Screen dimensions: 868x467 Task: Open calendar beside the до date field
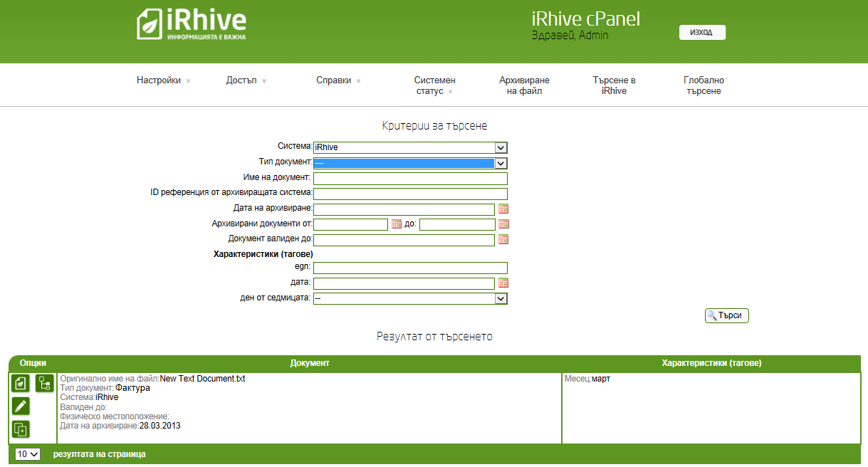503,224
